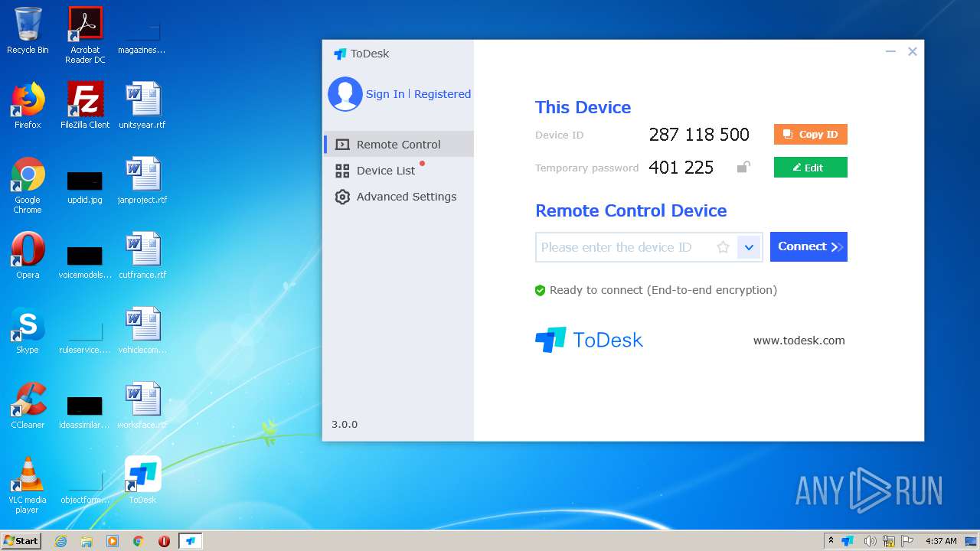Launch Opera from taskbar
Viewport: 980px width, 551px height.
click(x=164, y=541)
